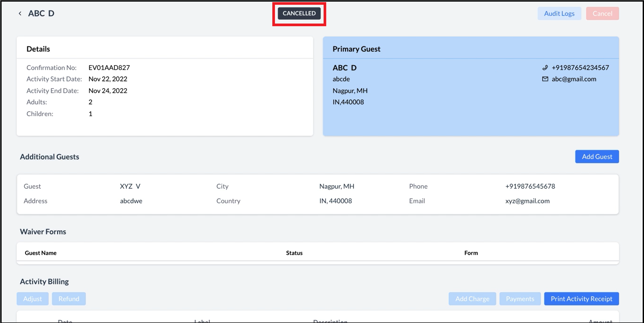Click the CANCELLED status badge
Image resolution: width=644 pixels, height=323 pixels.
[299, 13]
